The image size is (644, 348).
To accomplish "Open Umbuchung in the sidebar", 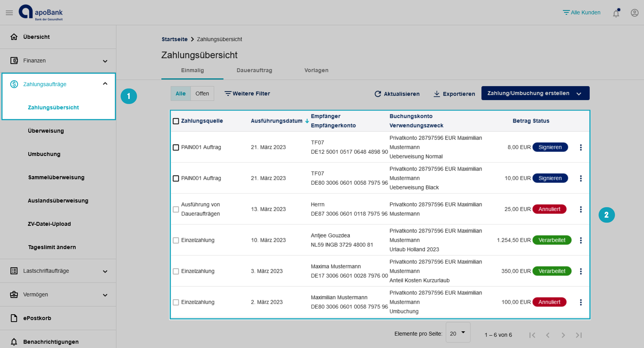I will [x=44, y=154].
